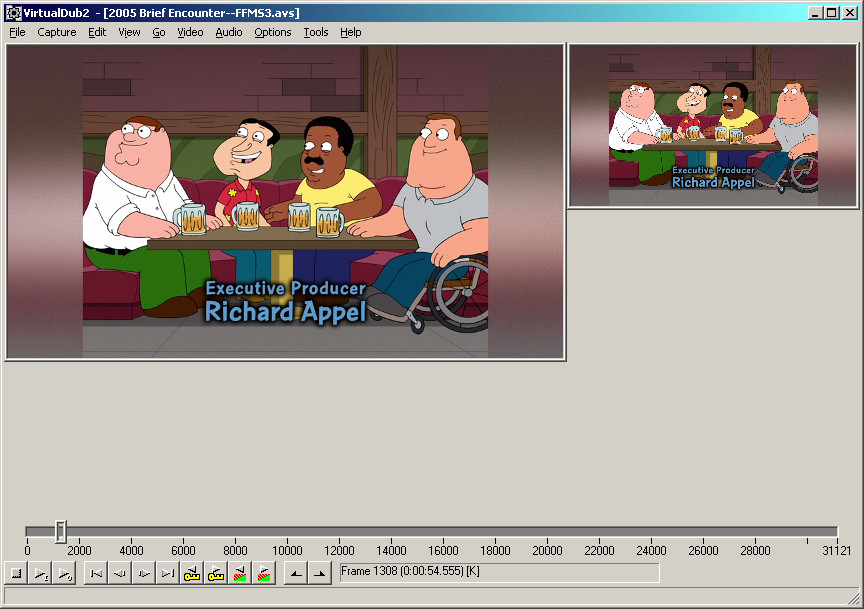Seek to previous scene change

point(240,574)
